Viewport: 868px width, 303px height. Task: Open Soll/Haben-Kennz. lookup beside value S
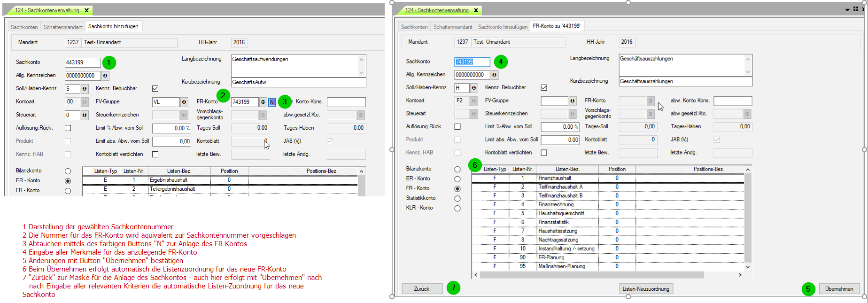[85, 89]
